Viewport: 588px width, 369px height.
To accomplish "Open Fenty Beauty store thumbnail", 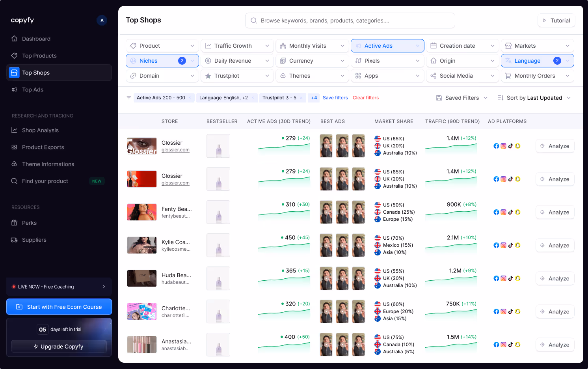I will coord(142,212).
